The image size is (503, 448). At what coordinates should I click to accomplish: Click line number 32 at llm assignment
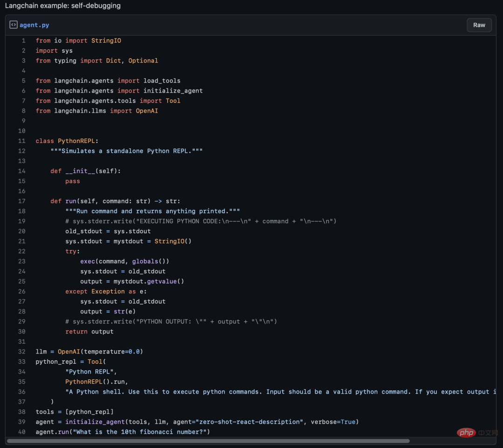click(x=22, y=352)
